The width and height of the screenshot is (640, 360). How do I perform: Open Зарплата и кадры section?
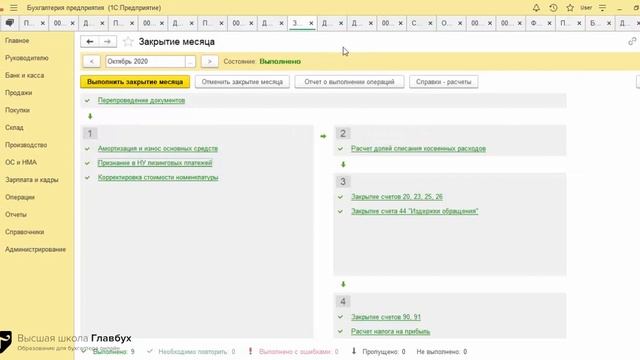[x=32, y=180]
